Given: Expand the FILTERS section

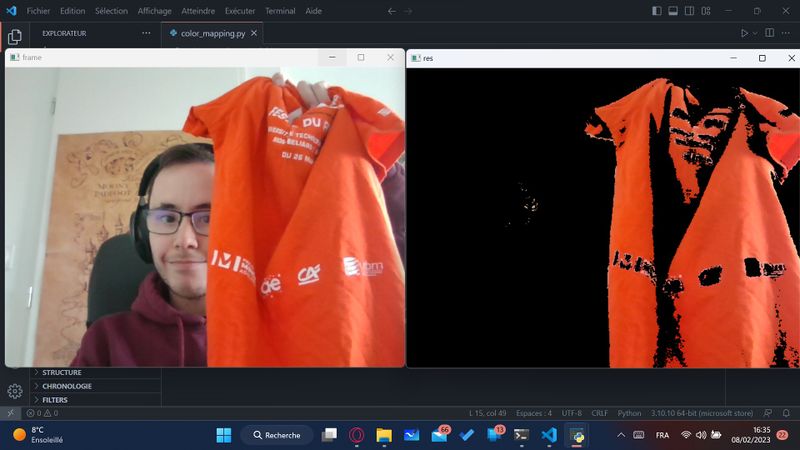Looking at the screenshot, I should coord(55,400).
